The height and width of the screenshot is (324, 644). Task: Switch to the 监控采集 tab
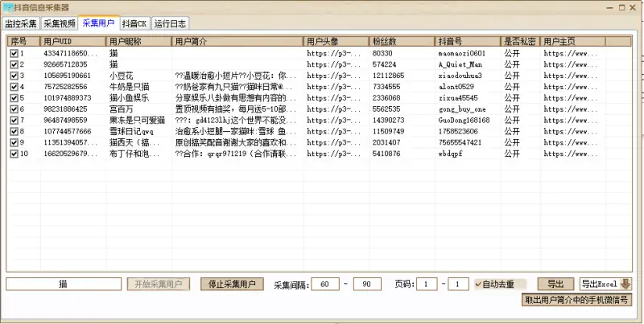coord(21,23)
